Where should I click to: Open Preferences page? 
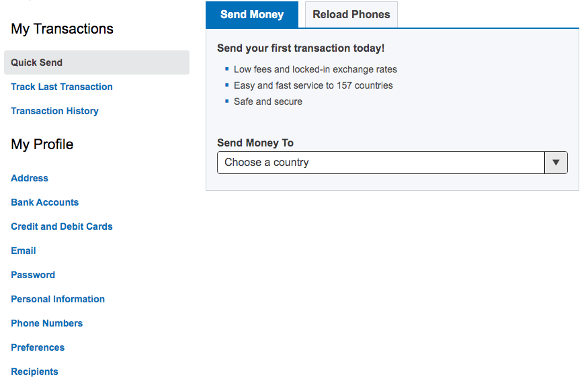click(x=38, y=347)
